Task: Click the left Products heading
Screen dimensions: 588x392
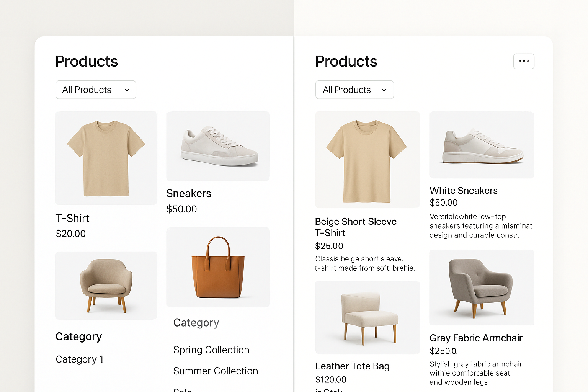Action: click(x=87, y=61)
